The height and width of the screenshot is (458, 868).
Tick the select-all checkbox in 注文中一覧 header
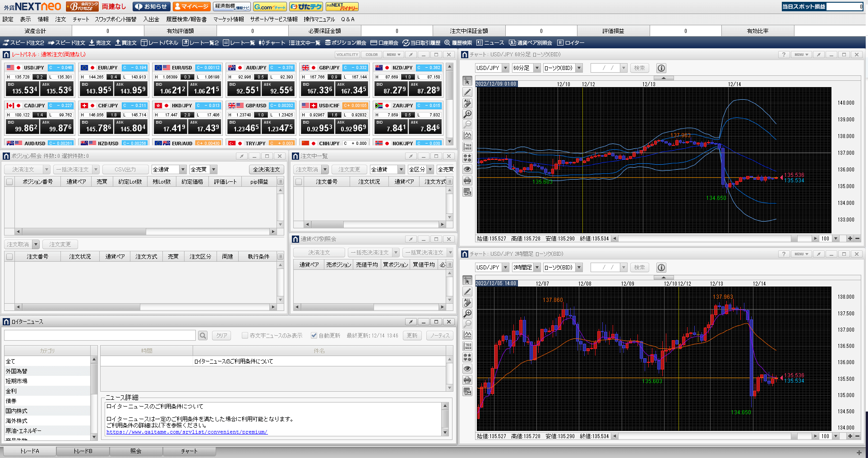pos(299,182)
